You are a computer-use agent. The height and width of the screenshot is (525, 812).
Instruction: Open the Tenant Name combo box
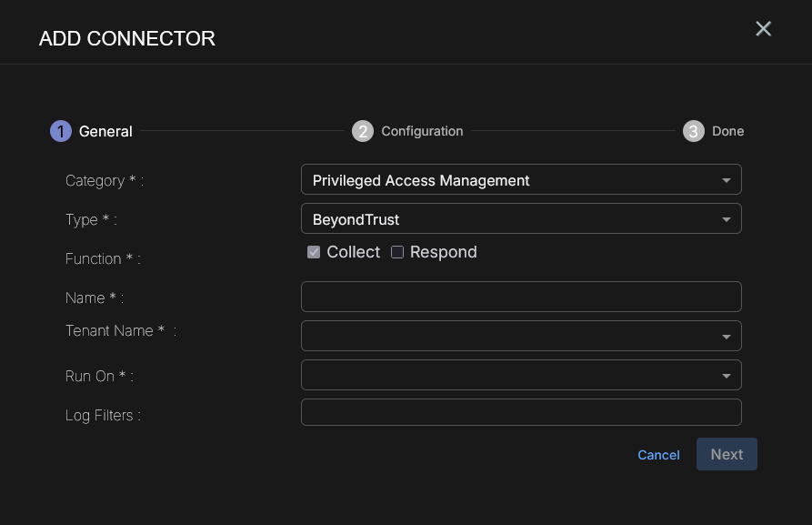pyautogui.click(x=509, y=336)
